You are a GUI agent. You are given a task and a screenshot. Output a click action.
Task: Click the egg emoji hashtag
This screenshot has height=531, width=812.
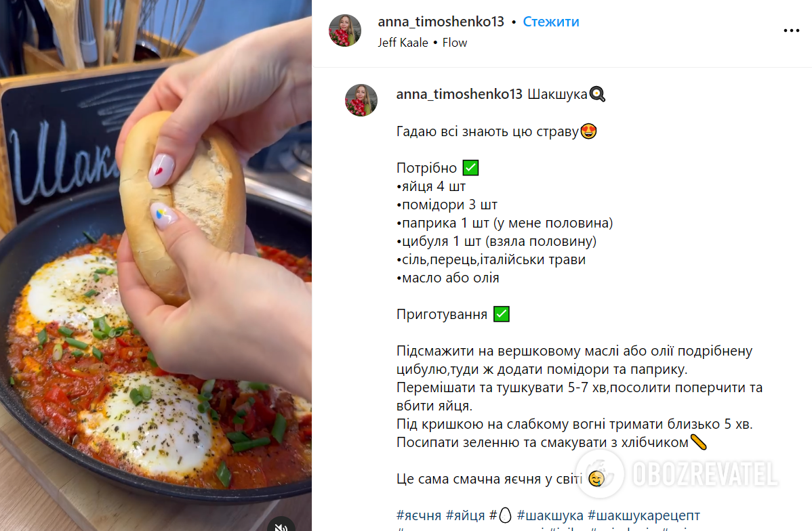tap(501, 515)
